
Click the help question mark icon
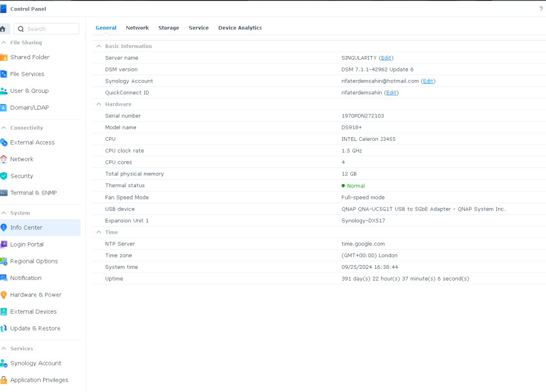[541, 9]
